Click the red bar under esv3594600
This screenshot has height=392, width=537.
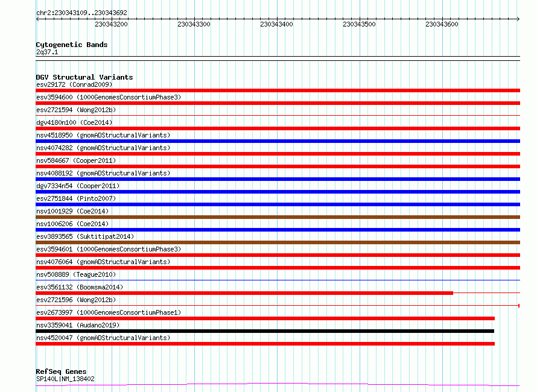tap(278, 103)
